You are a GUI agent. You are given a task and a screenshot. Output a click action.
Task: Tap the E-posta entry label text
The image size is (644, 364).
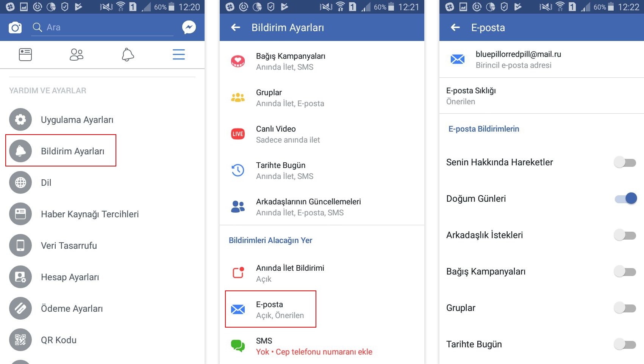269,304
